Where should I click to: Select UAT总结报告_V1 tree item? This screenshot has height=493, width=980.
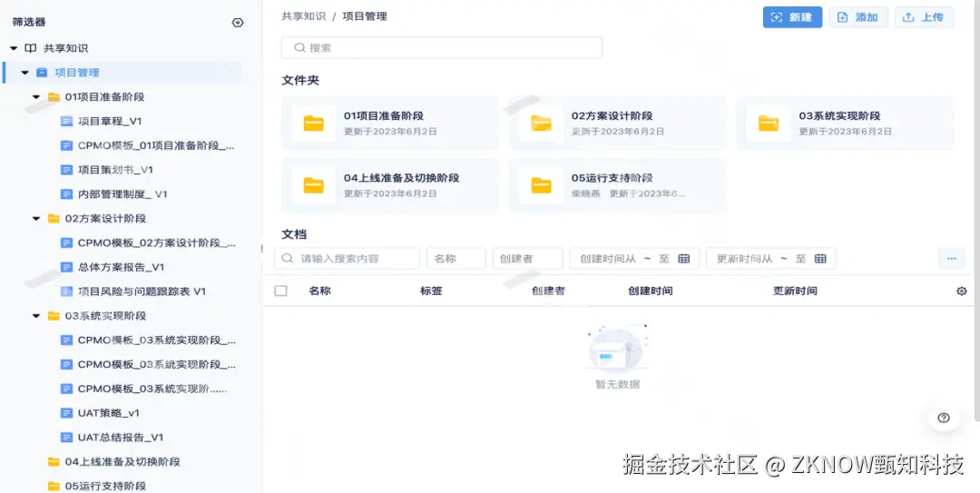(121, 438)
